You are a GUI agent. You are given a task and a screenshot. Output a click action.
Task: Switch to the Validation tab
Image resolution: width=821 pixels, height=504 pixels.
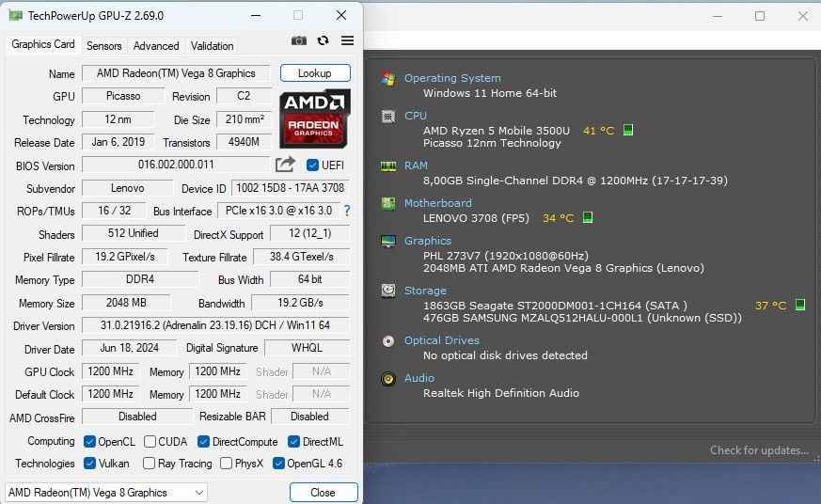pyautogui.click(x=212, y=46)
